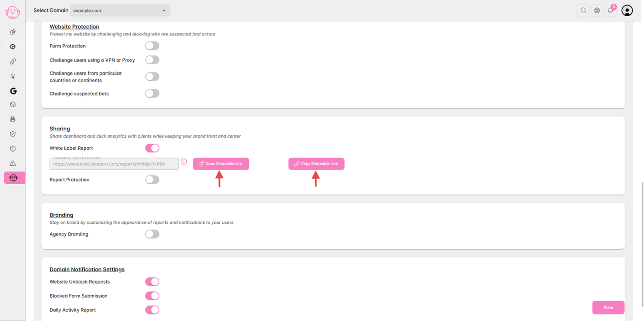Enable Form Protection toggle
This screenshot has height=321, width=644.
152,46
